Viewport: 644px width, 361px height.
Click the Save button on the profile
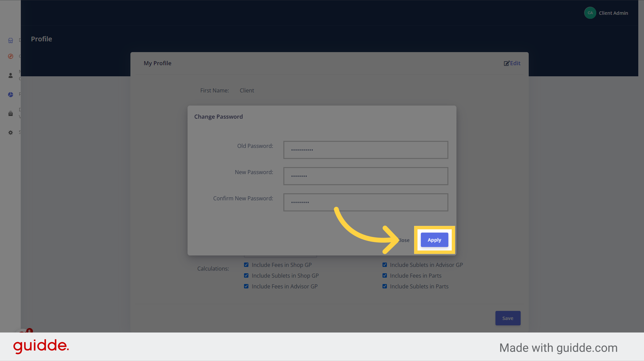(508, 318)
